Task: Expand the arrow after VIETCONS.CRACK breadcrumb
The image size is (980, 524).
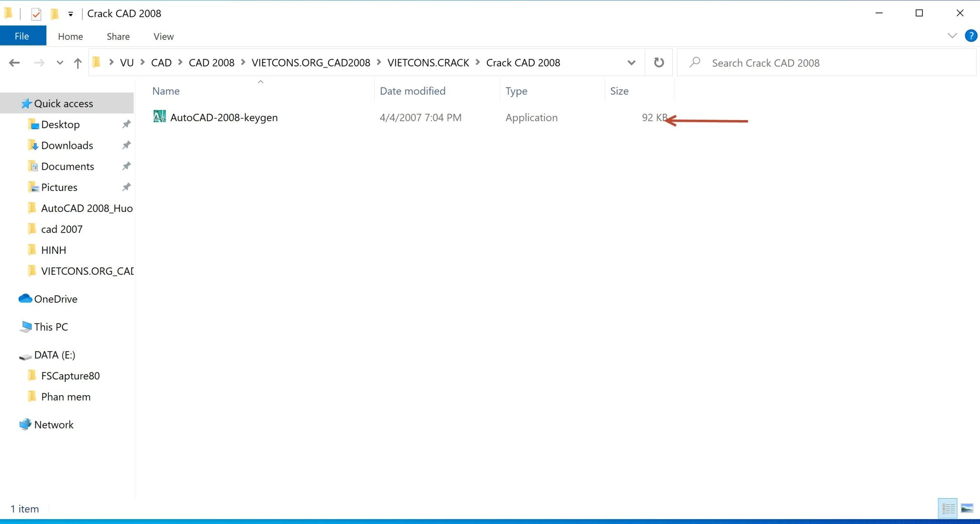Action: click(478, 62)
